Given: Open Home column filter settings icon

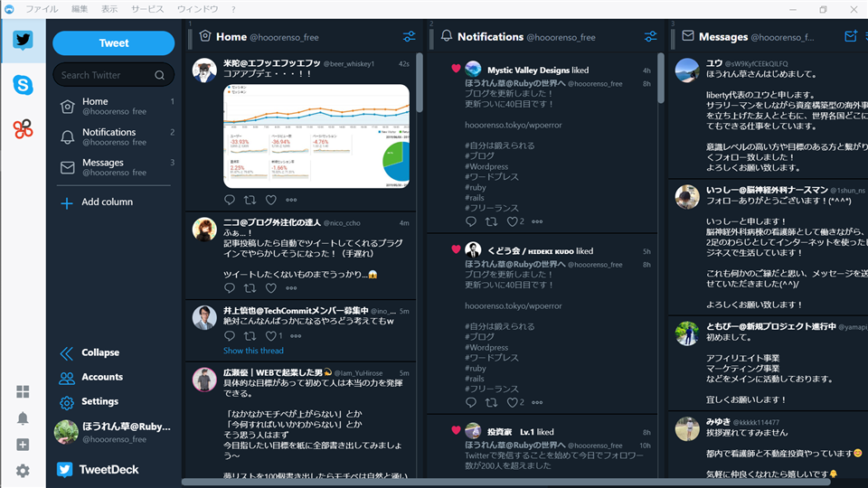Looking at the screenshot, I should pos(409,37).
